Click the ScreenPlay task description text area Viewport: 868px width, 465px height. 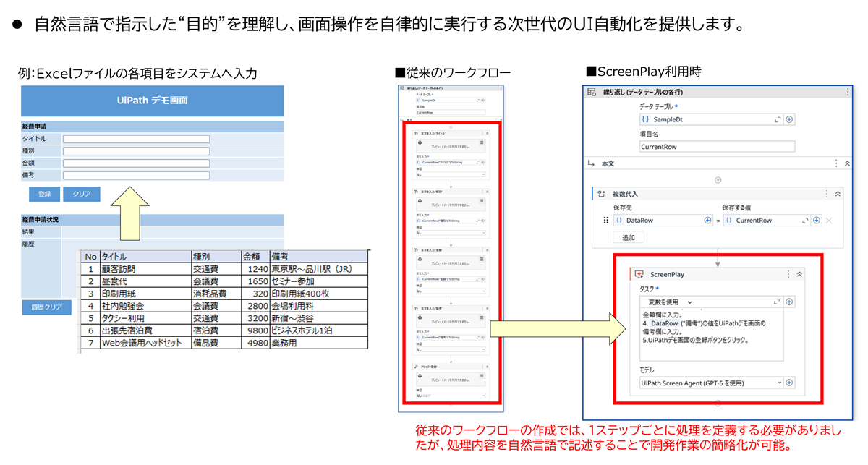click(711, 335)
